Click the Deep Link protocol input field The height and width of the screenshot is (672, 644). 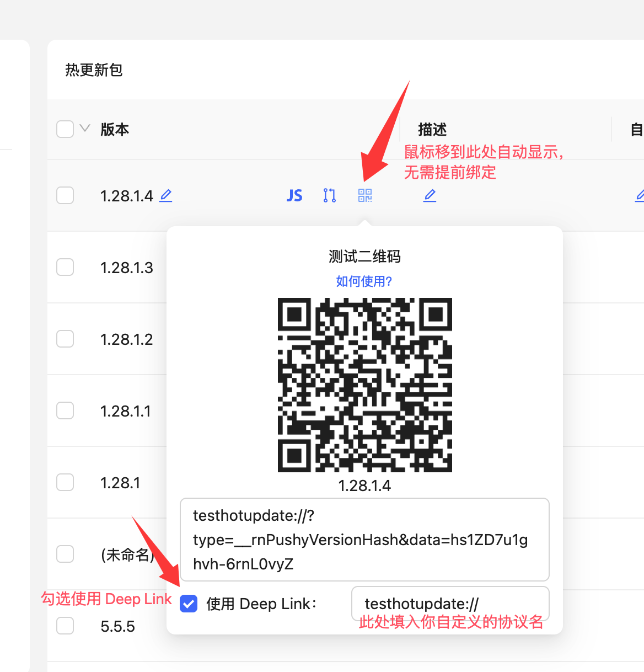tap(450, 604)
